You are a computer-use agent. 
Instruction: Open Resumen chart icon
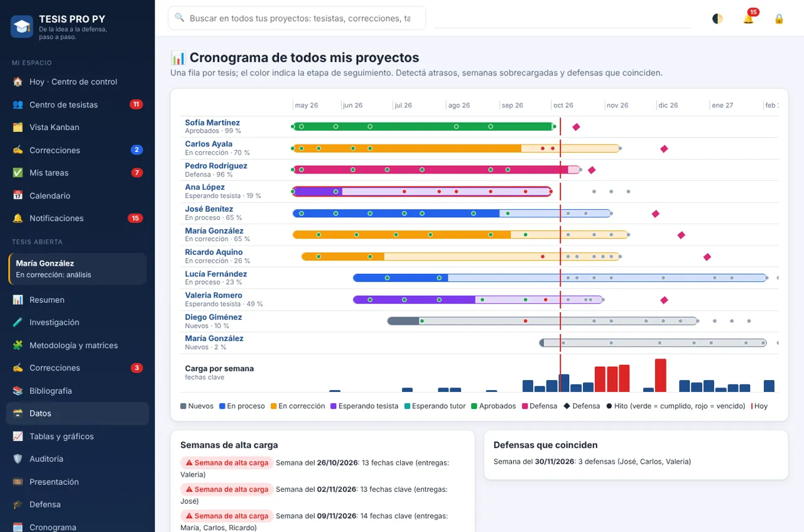(18, 300)
